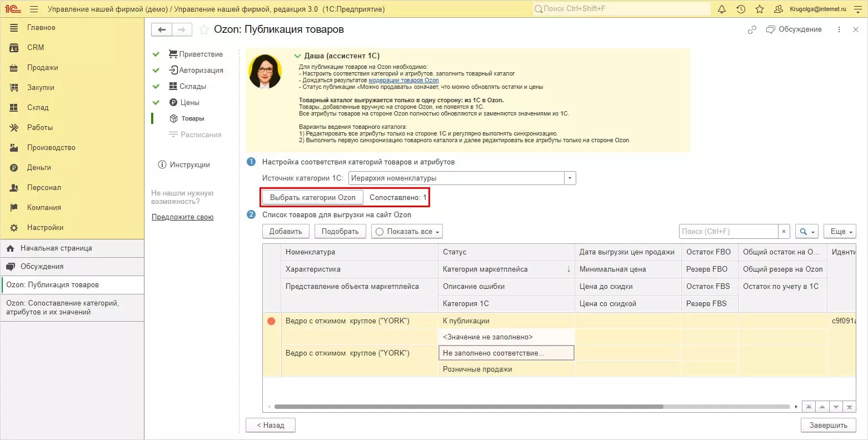Click the users icon beside Krugolga@internet.ru
The image size is (868, 440).
(x=779, y=9)
